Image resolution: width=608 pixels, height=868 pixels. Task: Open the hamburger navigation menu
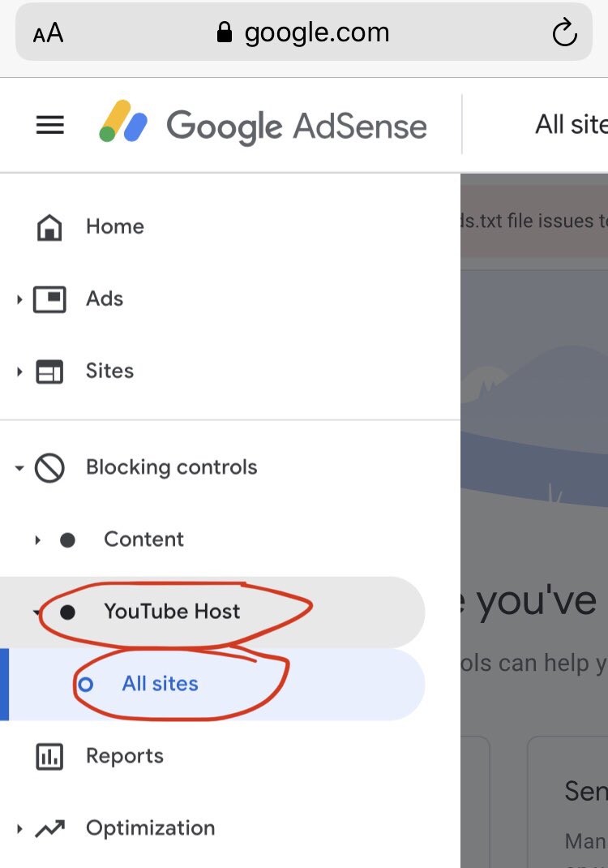49,125
